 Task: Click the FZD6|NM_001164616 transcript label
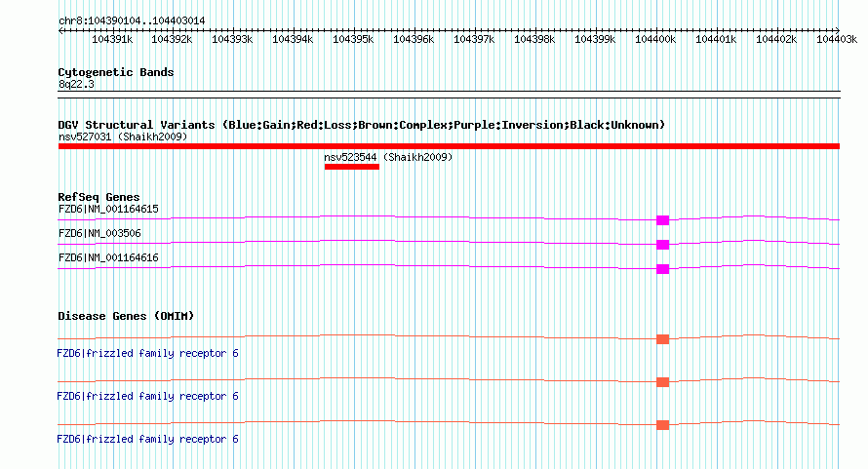[x=108, y=258]
